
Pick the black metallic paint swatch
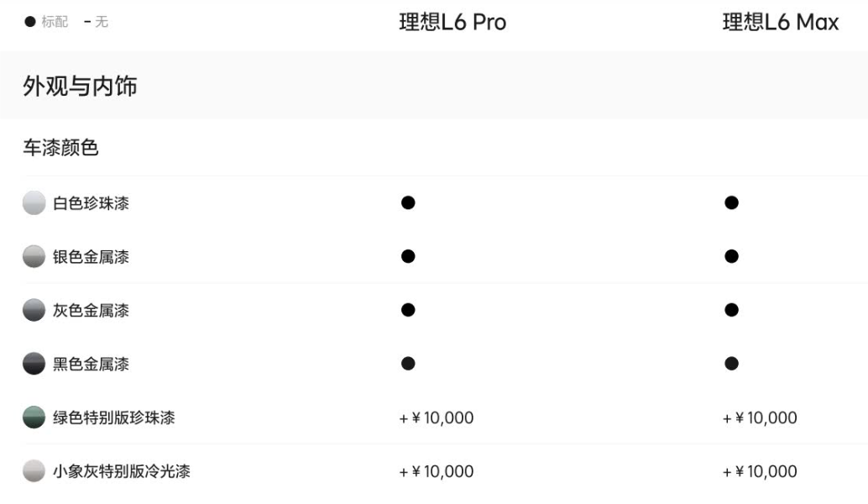(34, 364)
